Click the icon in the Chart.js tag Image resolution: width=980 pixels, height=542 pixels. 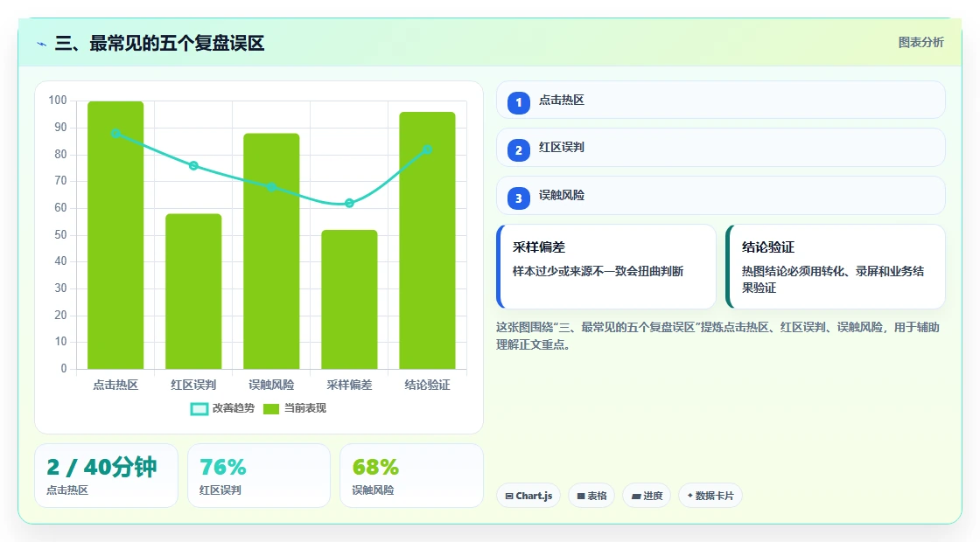pos(509,497)
